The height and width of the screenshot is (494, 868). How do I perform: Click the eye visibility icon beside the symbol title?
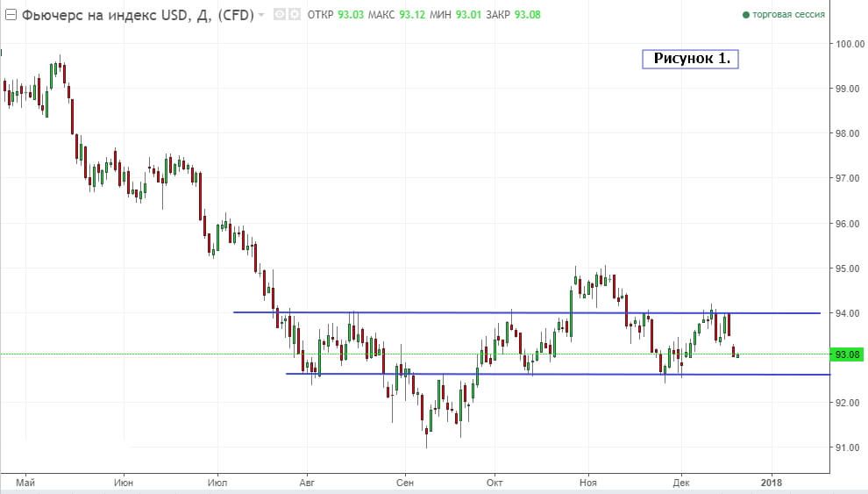click(x=280, y=15)
